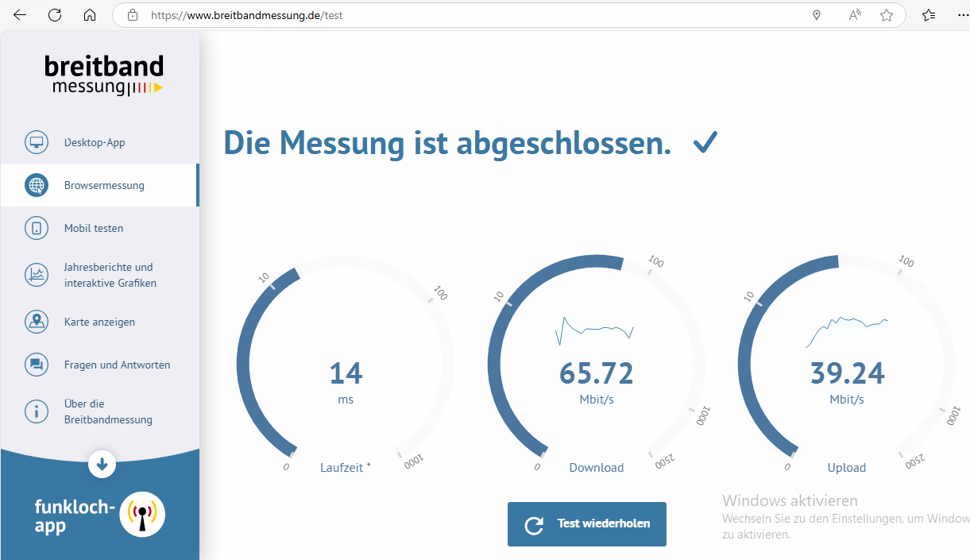Open the Mobil testen menu entry
970x560 pixels.
99,229
